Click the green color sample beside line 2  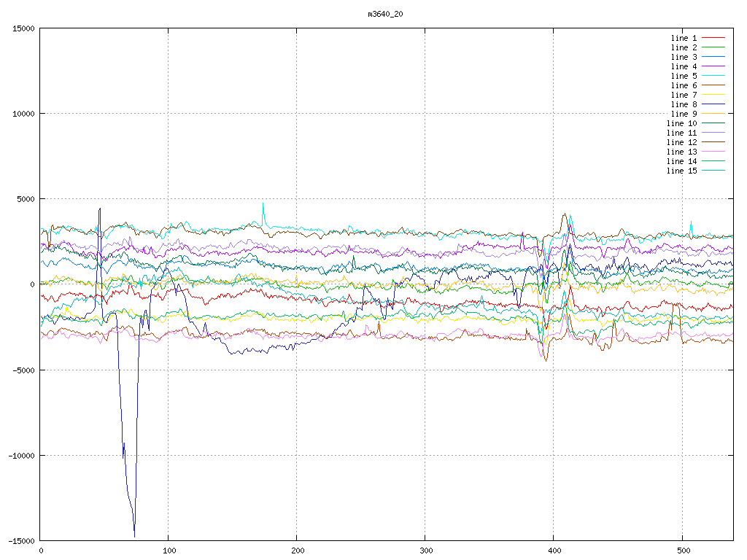click(x=713, y=47)
